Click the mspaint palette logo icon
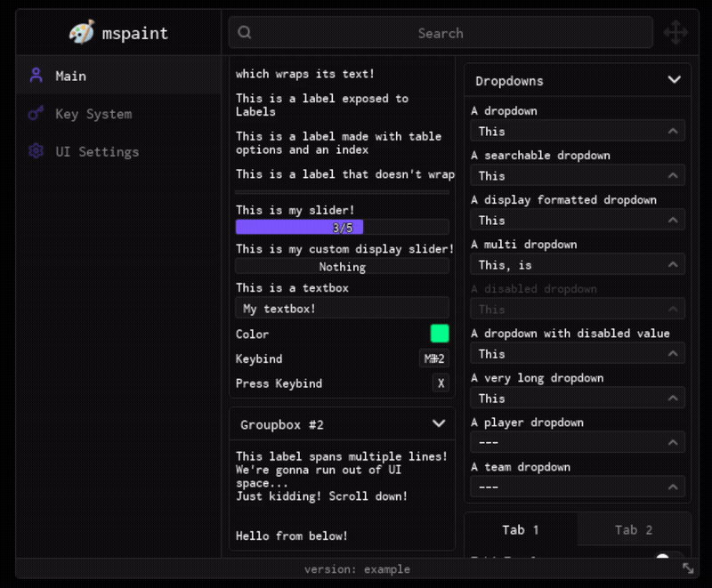Image resolution: width=712 pixels, height=588 pixels. click(82, 32)
